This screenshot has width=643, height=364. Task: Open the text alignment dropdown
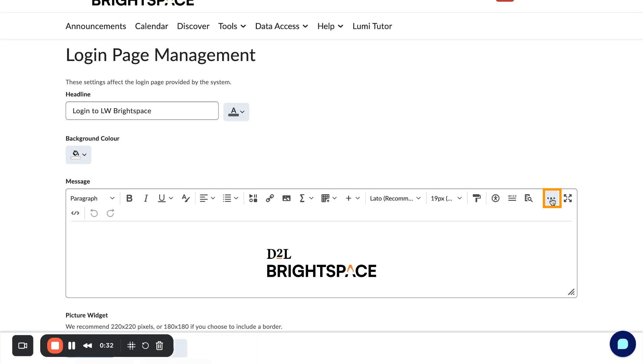(207, 198)
